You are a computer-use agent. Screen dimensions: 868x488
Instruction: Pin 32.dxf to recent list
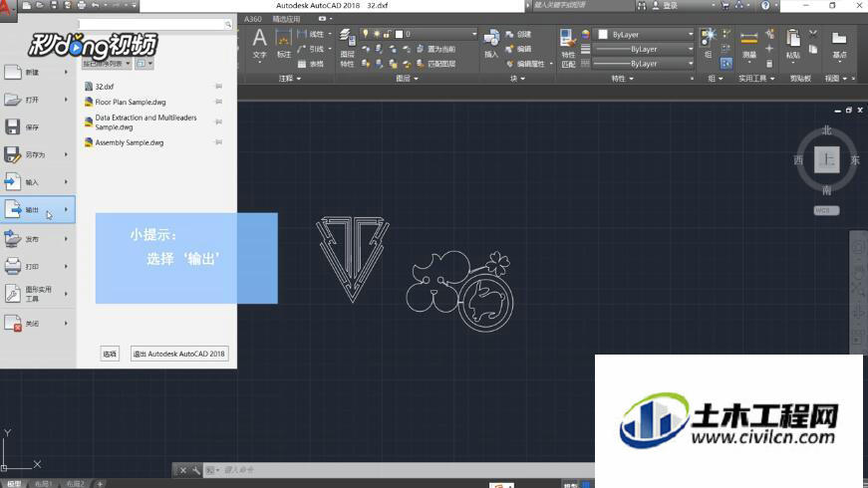218,87
